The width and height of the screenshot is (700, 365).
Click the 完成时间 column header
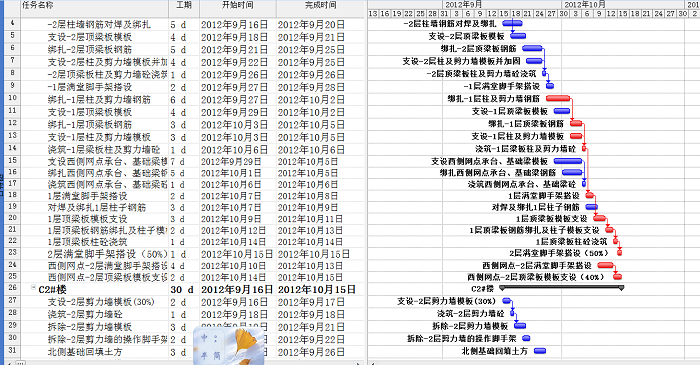(x=320, y=5)
